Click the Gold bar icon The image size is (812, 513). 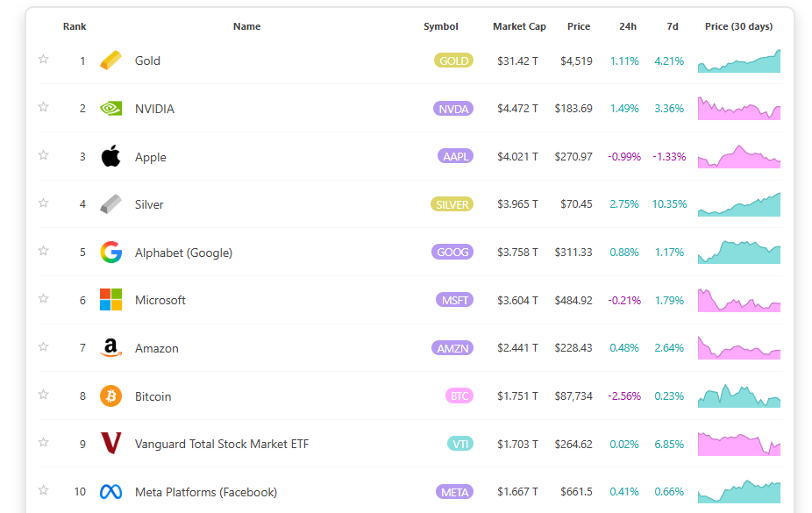pos(110,61)
